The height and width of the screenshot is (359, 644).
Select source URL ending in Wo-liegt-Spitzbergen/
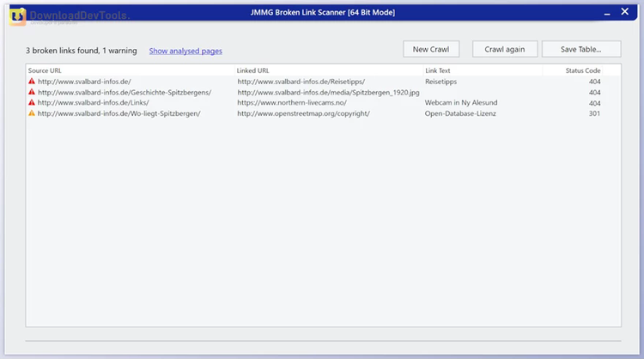coord(119,113)
